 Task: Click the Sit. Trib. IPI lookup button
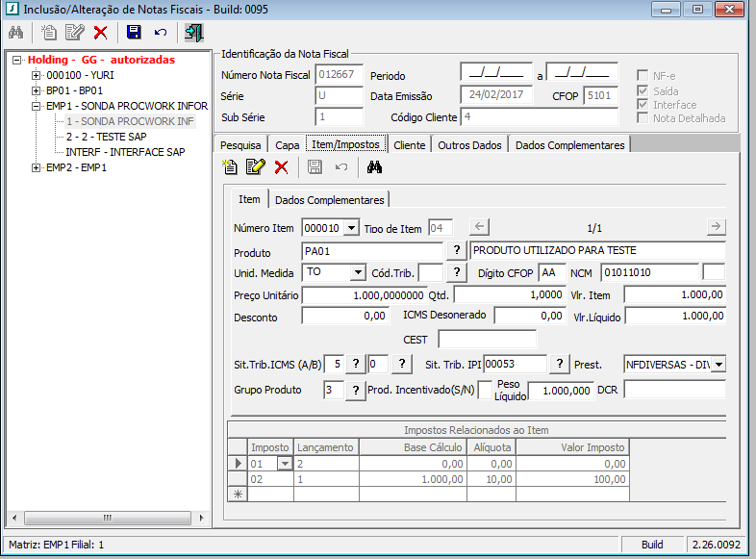[561, 364]
